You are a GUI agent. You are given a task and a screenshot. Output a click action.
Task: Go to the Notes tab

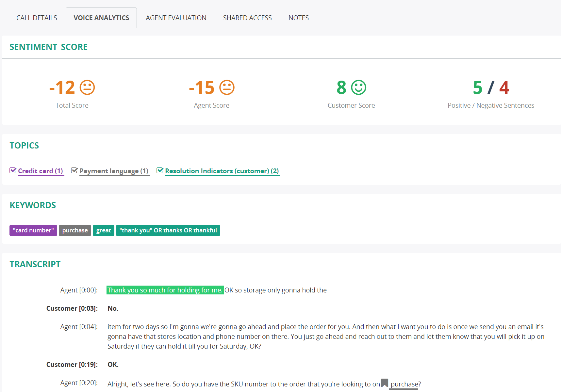pyautogui.click(x=299, y=18)
